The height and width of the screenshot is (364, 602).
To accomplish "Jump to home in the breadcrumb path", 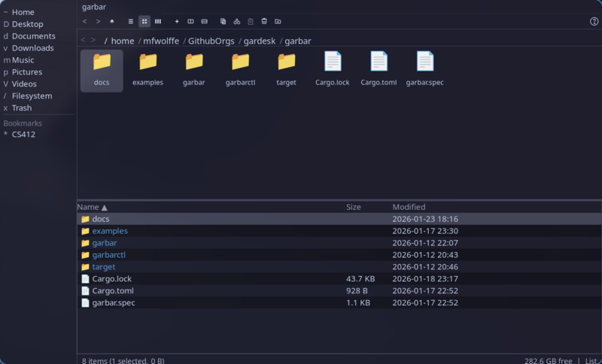I will 123,41.
